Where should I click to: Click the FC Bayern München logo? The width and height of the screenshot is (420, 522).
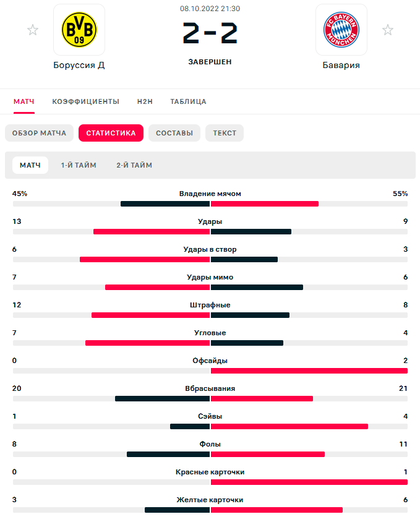click(x=341, y=30)
